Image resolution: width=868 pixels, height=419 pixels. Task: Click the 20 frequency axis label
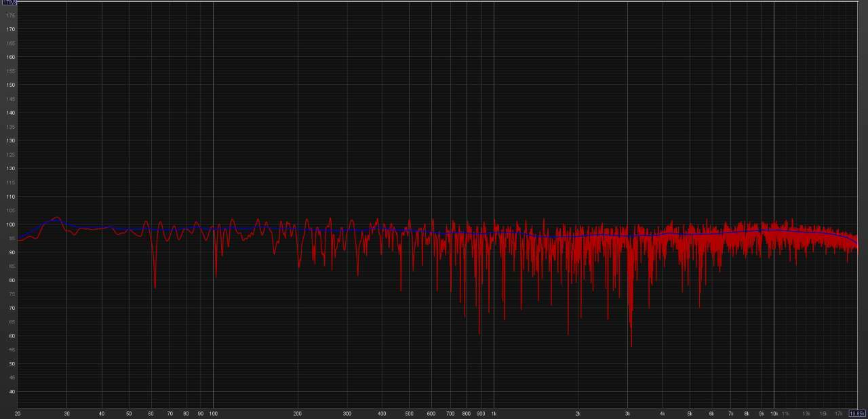pos(17,413)
